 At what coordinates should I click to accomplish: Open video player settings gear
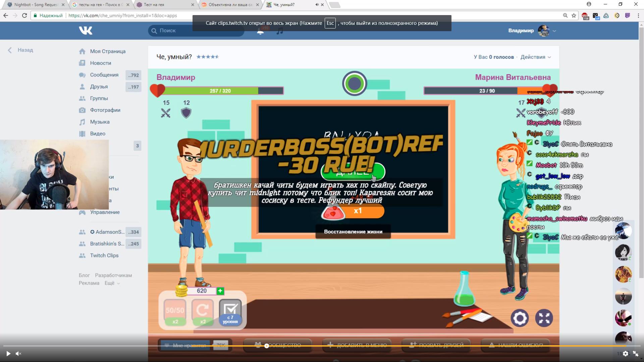coord(626,354)
